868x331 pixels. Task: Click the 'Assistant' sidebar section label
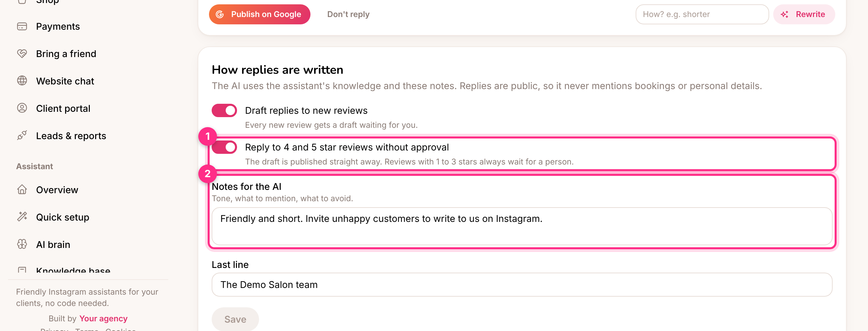[34, 166]
